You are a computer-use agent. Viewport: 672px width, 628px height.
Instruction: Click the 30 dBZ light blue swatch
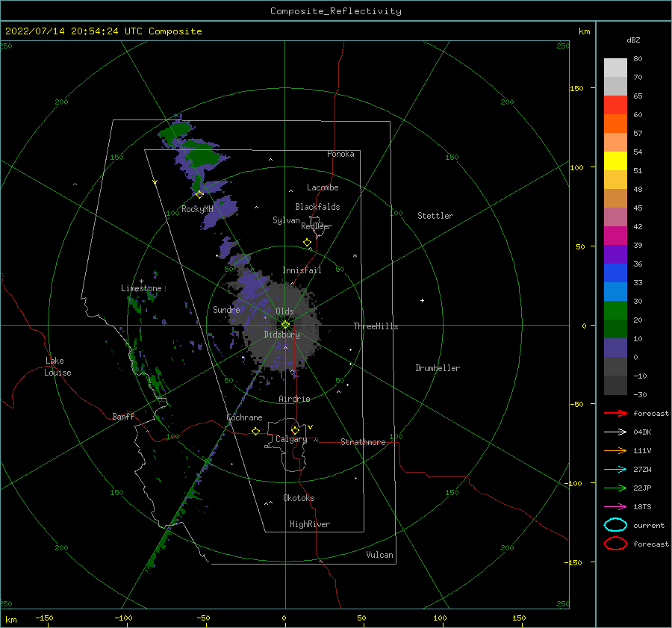tap(615, 291)
